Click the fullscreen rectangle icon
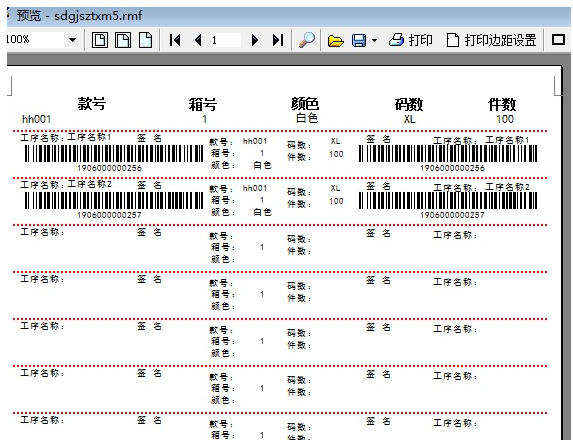Viewport: 573px width, 440px height. pos(558,39)
